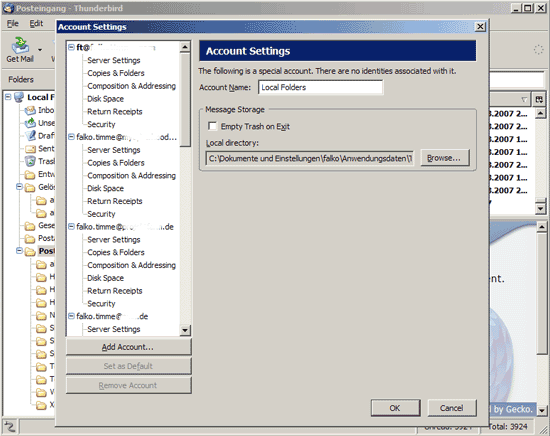Viewport: 550px width, 436px height.
Task: Click the Browse button
Action: [x=444, y=158]
